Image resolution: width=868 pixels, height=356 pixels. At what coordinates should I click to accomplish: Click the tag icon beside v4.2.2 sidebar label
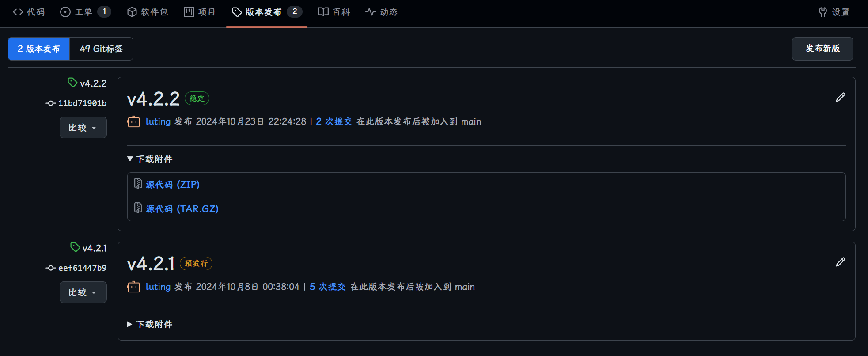click(x=72, y=83)
